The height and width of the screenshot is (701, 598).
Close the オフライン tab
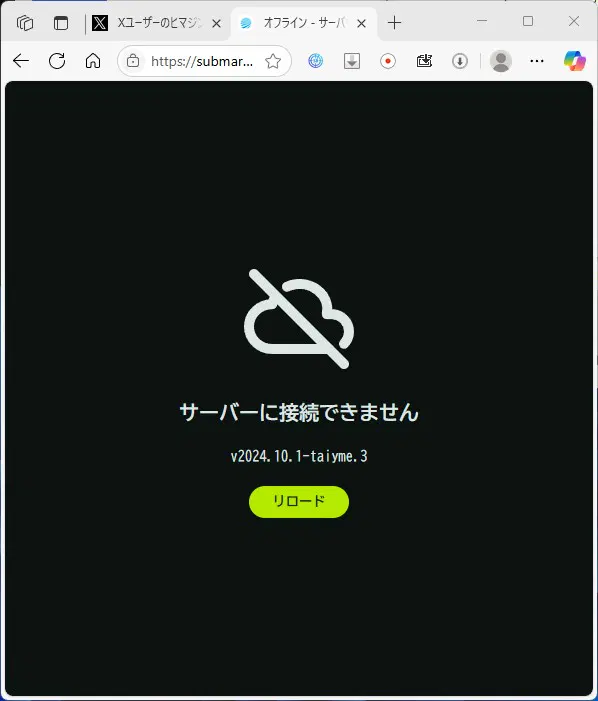coord(362,23)
